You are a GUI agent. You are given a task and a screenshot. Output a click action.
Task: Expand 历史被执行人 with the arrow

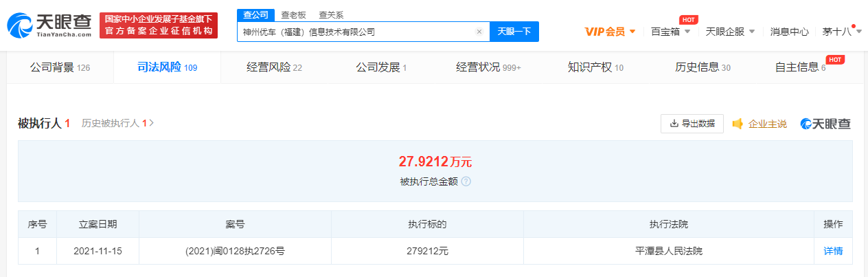pyautogui.click(x=151, y=124)
